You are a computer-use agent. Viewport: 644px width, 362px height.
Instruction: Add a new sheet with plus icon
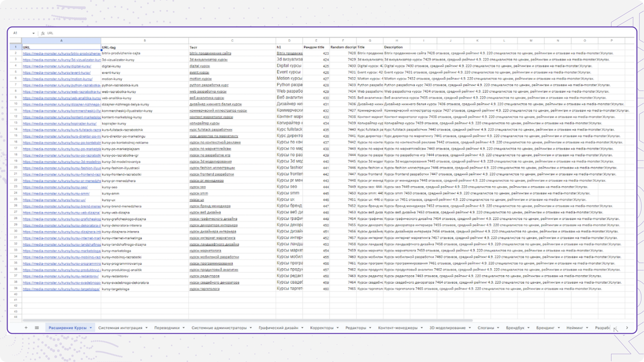pos(25,328)
